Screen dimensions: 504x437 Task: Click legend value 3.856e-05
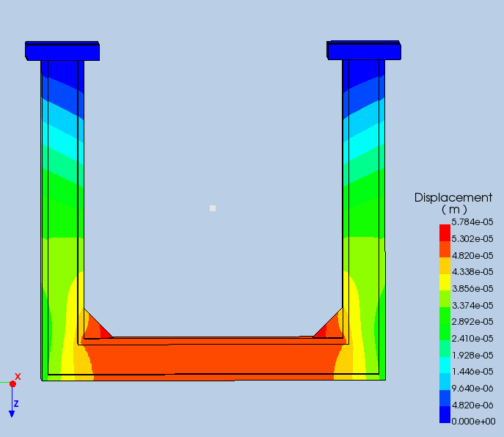point(472,289)
